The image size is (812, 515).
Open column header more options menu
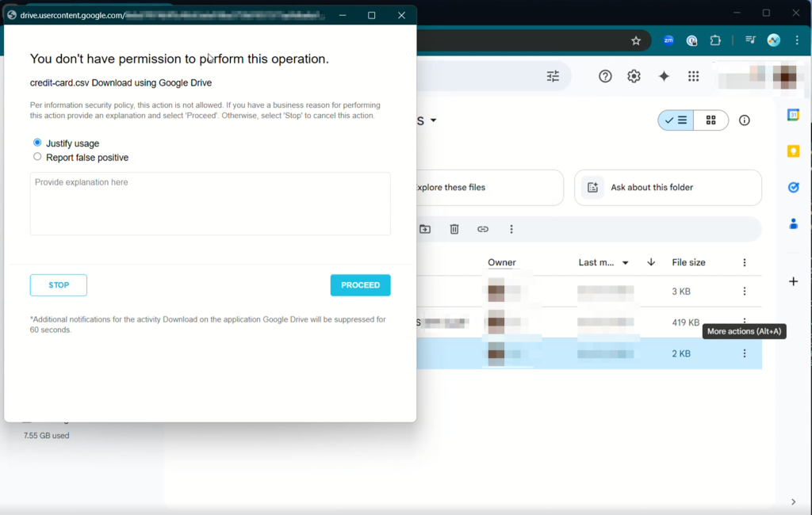[x=744, y=262]
